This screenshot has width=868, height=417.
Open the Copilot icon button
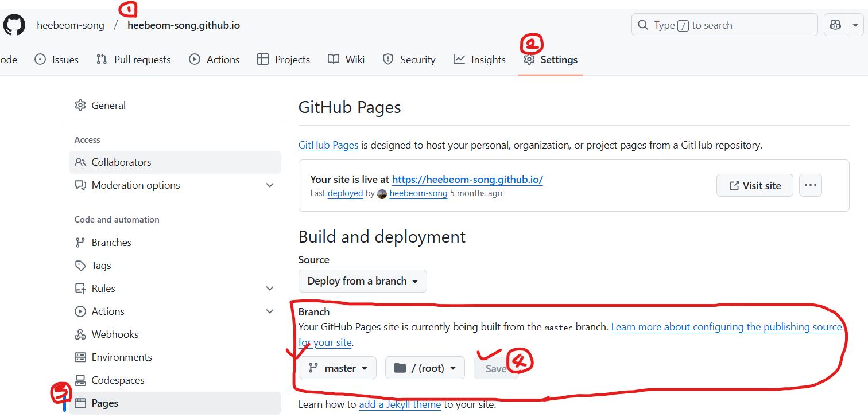pos(835,25)
